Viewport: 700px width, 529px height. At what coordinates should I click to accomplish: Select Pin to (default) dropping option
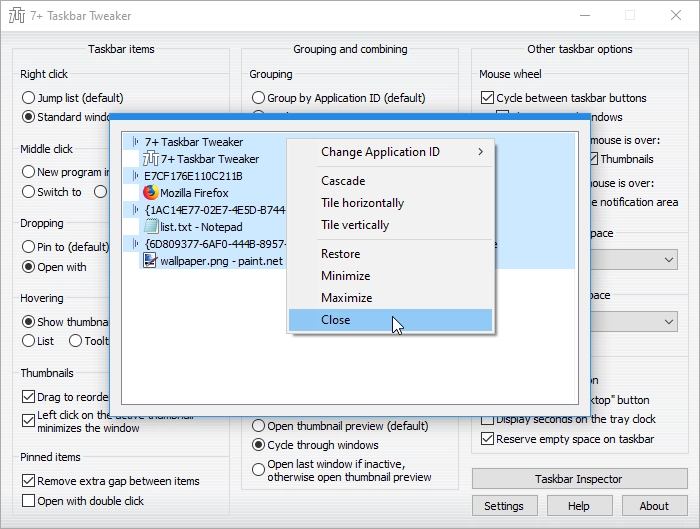(x=28, y=246)
